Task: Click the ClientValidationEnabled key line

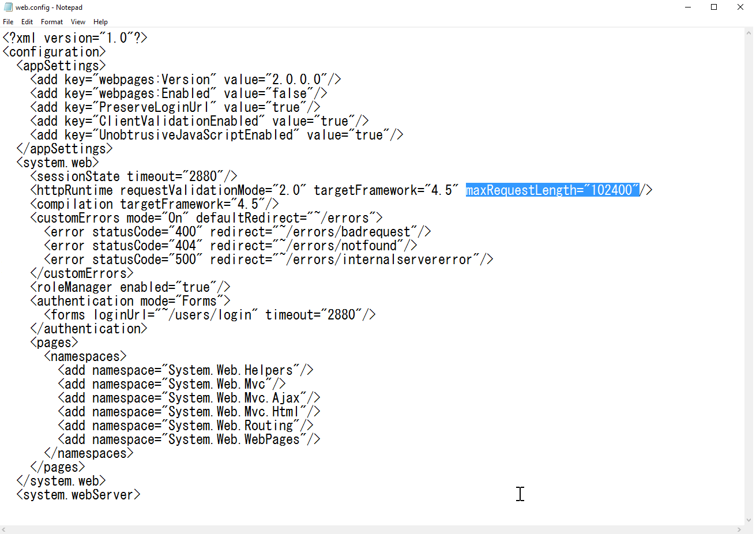Action: (x=200, y=121)
